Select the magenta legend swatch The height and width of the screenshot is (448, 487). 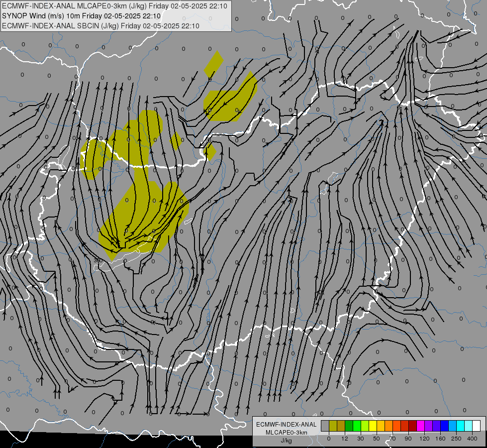coord(420,426)
